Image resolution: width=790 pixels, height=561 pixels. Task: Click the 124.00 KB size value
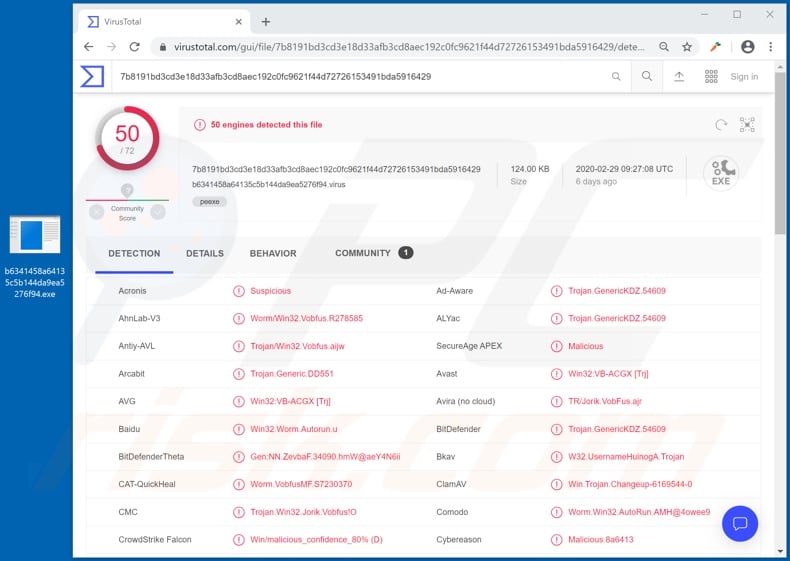[x=530, y=169]
